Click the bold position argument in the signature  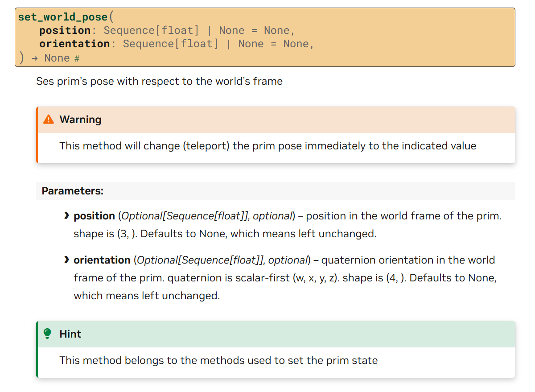point(65,31)
